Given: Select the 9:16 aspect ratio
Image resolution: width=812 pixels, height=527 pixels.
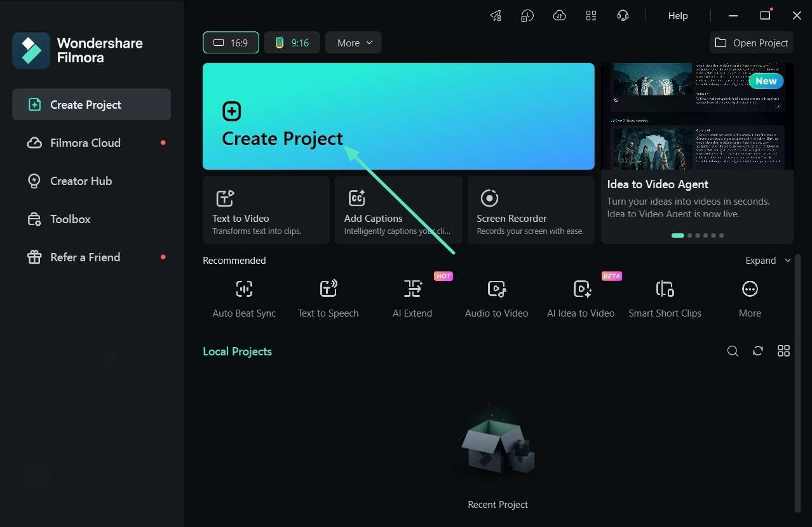Looking at the screenshot, I should (x=292, y=43).
